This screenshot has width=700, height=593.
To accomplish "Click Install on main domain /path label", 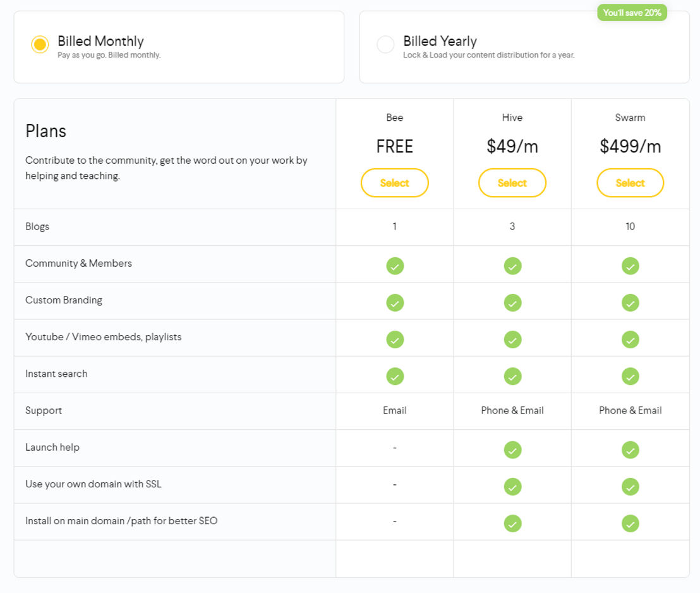I will (x=121, y=520).
